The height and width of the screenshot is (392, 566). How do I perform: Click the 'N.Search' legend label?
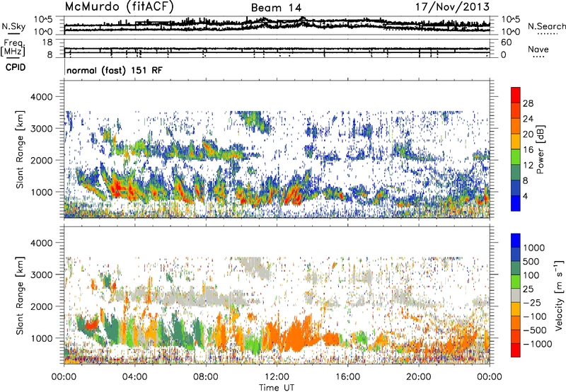(546, 26)
